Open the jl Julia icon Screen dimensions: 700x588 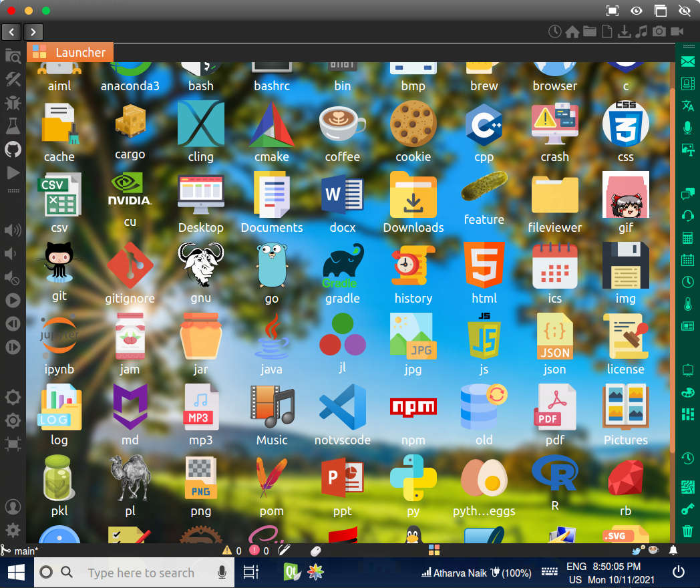point(343,334)
